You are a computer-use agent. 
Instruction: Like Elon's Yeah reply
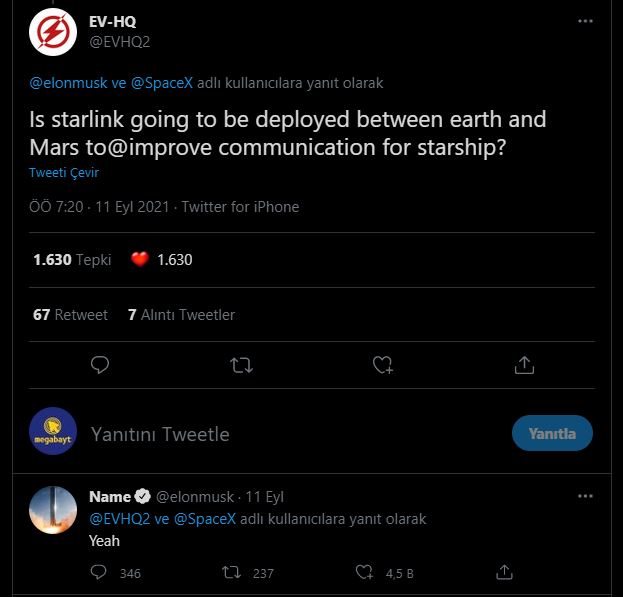[365, 572]
